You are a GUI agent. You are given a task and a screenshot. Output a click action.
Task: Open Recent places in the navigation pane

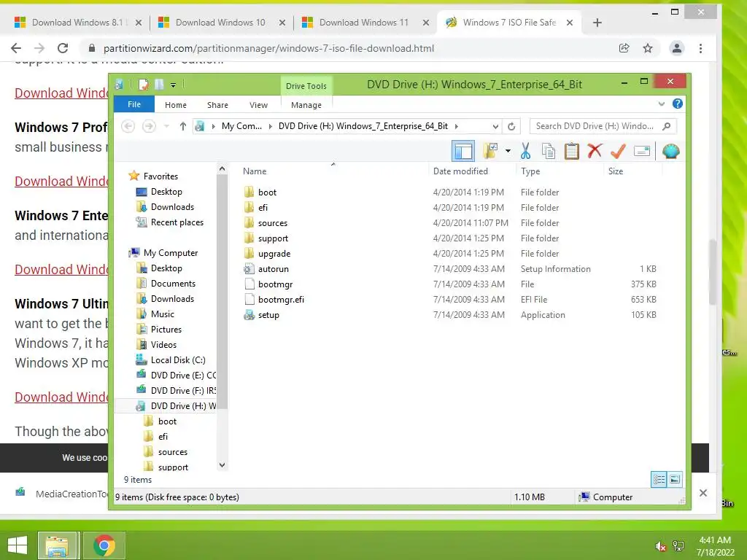tap(177, 222)
